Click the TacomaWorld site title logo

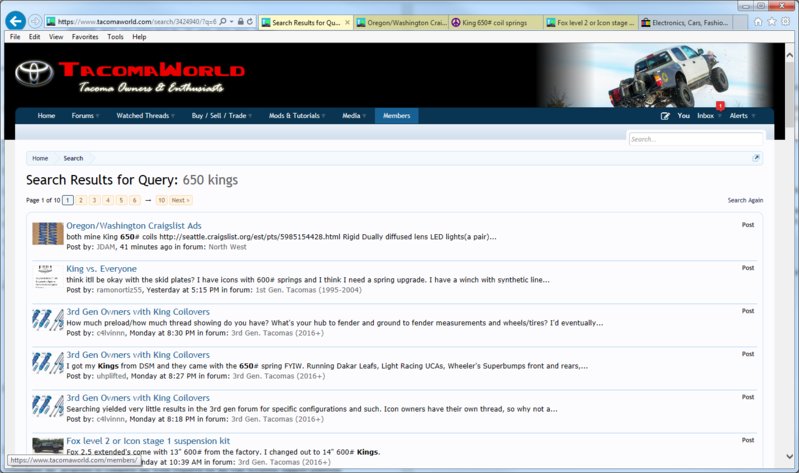(x=151, y=70)
